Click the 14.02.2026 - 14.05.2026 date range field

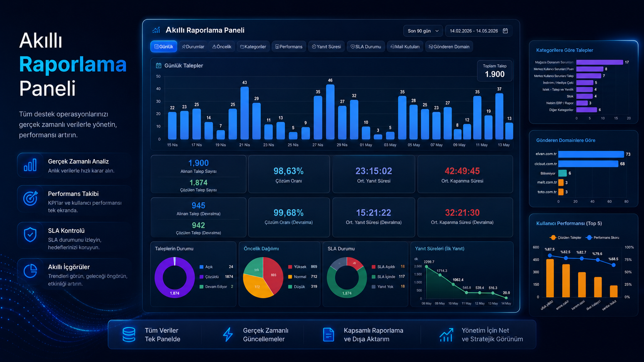point(479,31)
